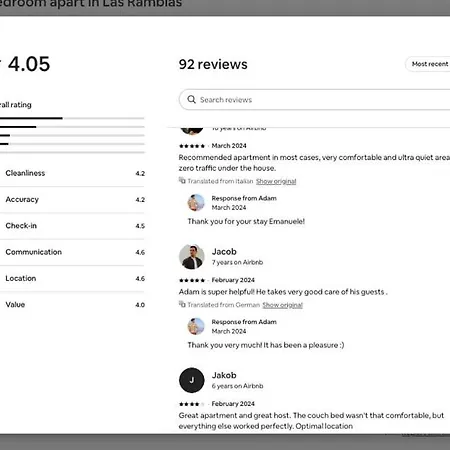
Task: Open Jakob's dark J avatar
Action: click(x=192, y=380)
